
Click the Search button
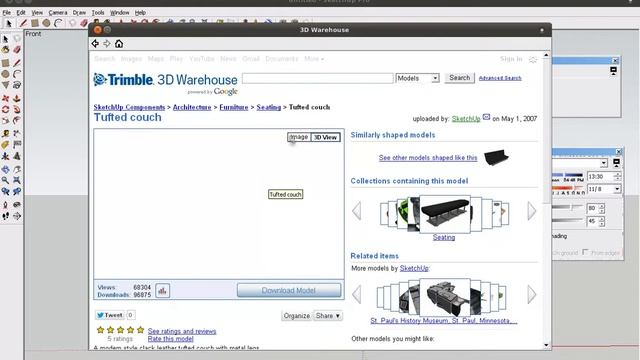459,78
